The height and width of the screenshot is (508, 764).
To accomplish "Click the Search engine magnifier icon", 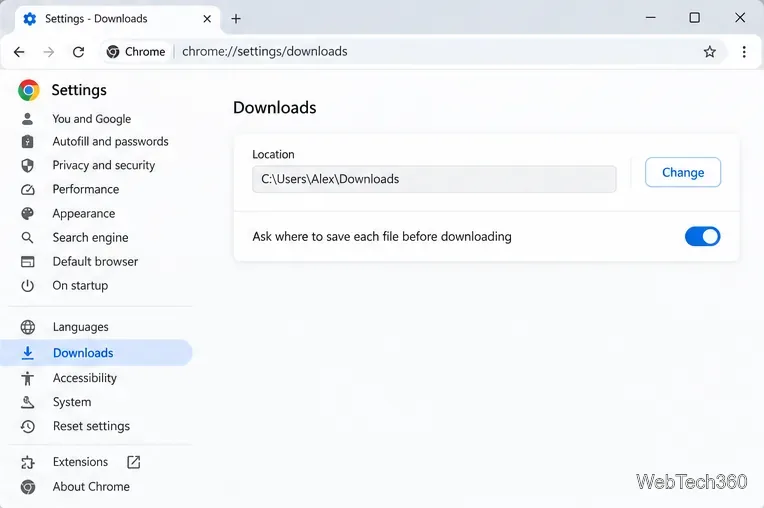I will tap(27, 238).
